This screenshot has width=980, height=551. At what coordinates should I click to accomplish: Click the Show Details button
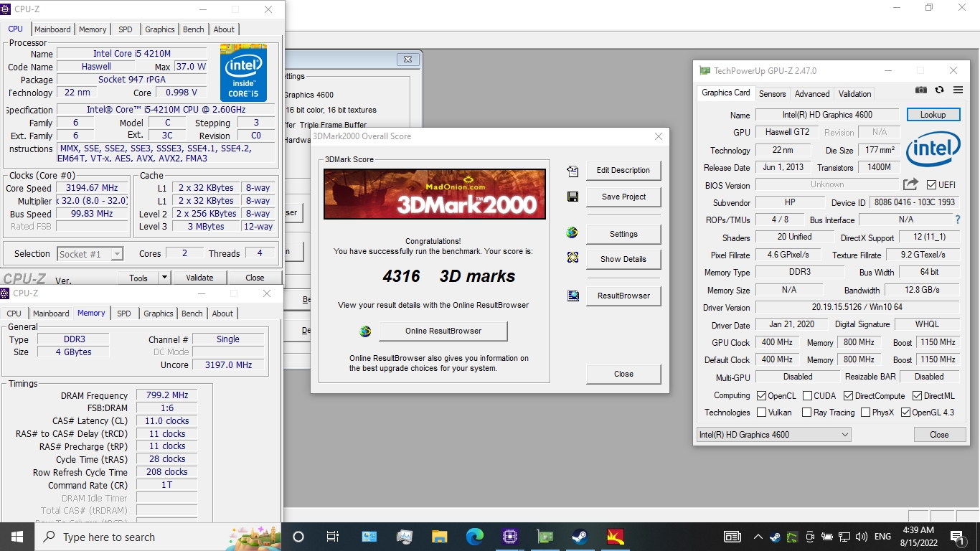pyautogui.click(x=623, y=259)
